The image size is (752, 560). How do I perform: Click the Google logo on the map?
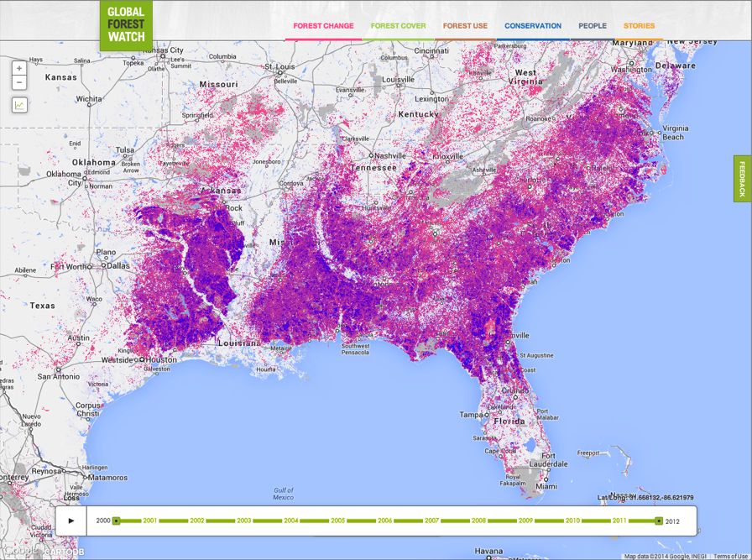20,551
